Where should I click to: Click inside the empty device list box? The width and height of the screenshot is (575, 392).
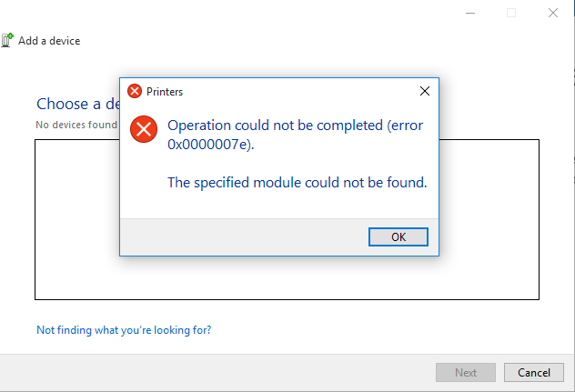coord(287,278)
